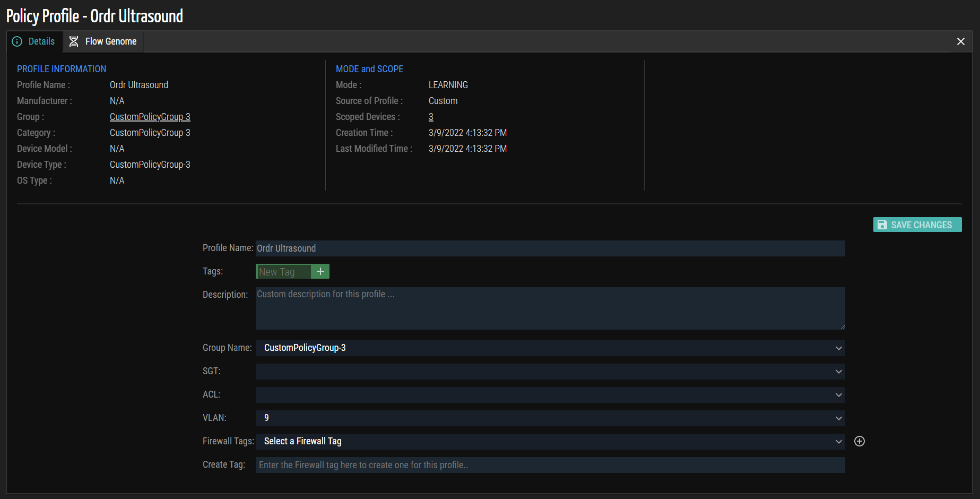The width and height of the screenshot is (980, 499).
Task: Switch to the Details tab
Action: pyautogui.click(x=41, y=41)
